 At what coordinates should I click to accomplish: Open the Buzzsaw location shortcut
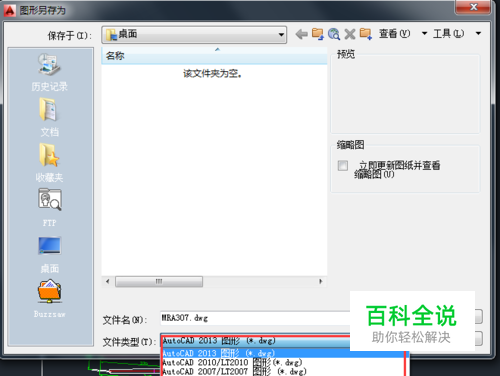(49, 299)
